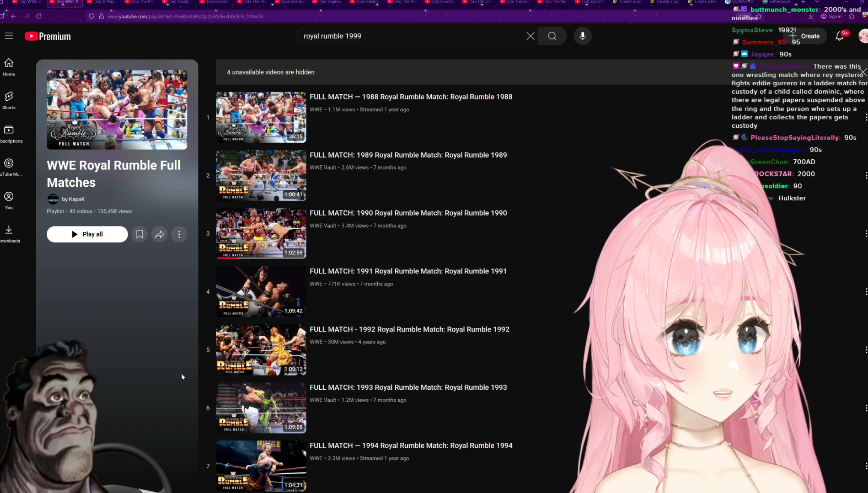Screen dimensions: 868x493
Task: Click the YouTube Premium logo
Action: [x=48, y=36]
